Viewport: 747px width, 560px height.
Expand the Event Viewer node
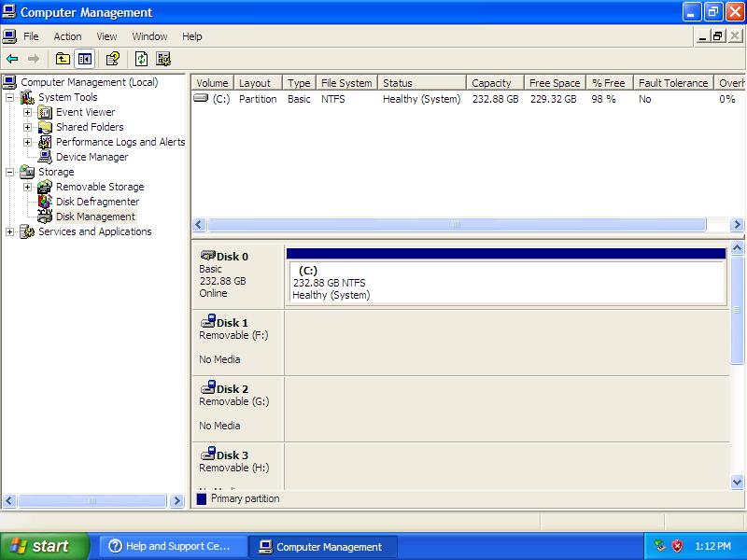click(x=27, y=113)
